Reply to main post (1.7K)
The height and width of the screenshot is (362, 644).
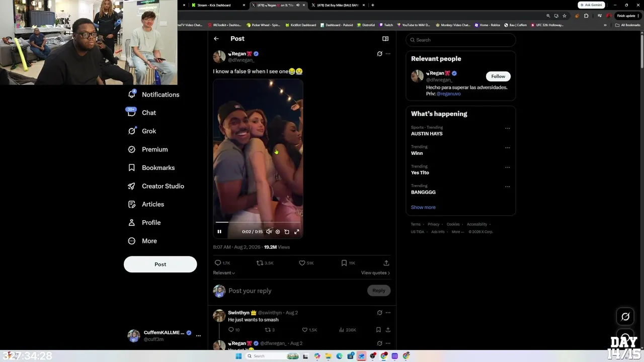222,263
